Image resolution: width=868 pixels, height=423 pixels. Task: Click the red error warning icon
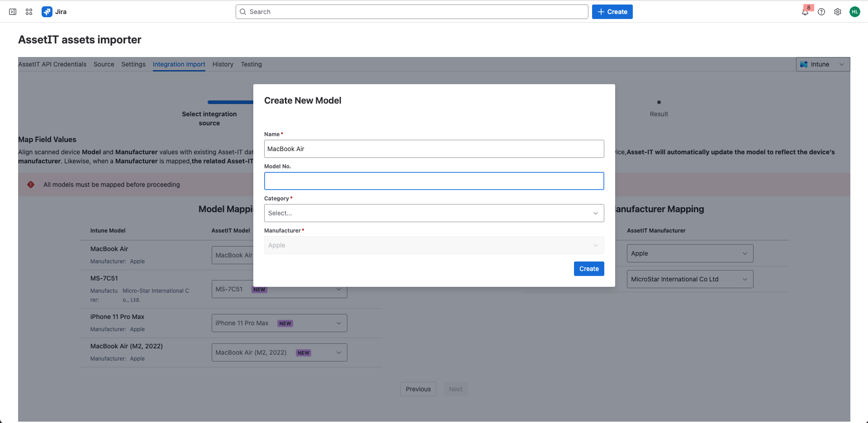pyautogui.click(x=31, y=185)
